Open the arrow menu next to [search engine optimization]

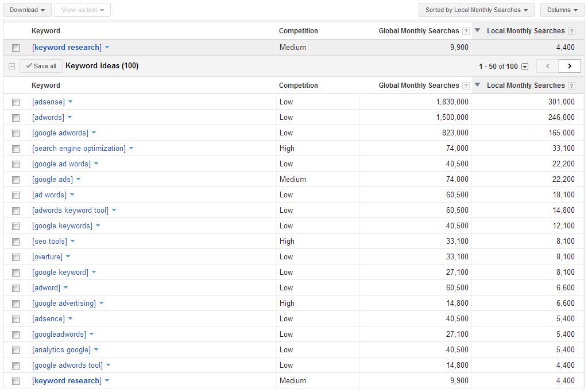click(131, 148)
